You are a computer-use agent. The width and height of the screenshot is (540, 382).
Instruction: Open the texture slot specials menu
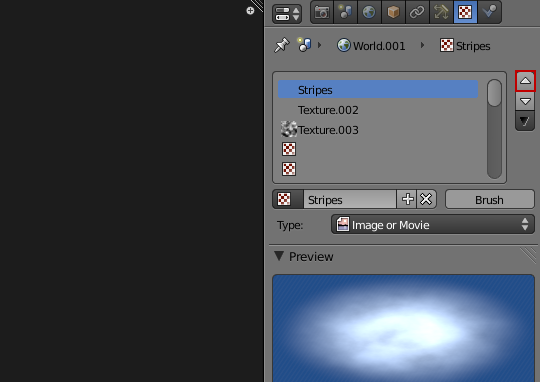[525, 121]
